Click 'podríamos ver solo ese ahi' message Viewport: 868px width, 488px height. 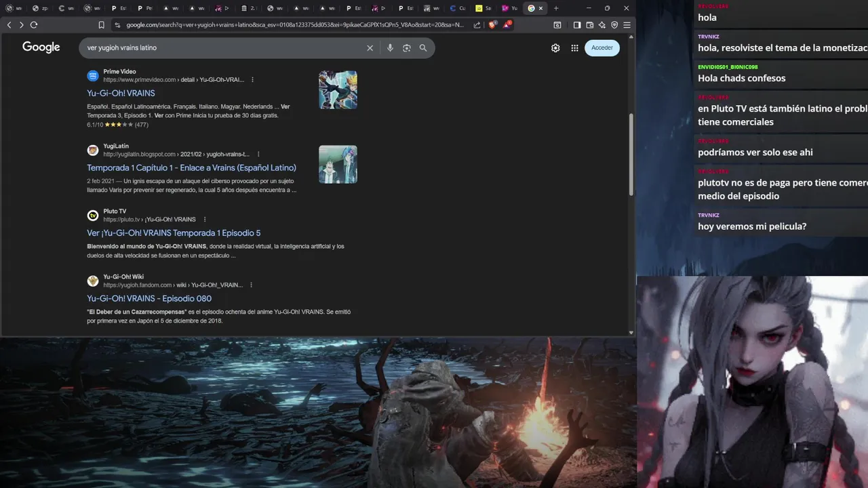(x=755, y=152)
